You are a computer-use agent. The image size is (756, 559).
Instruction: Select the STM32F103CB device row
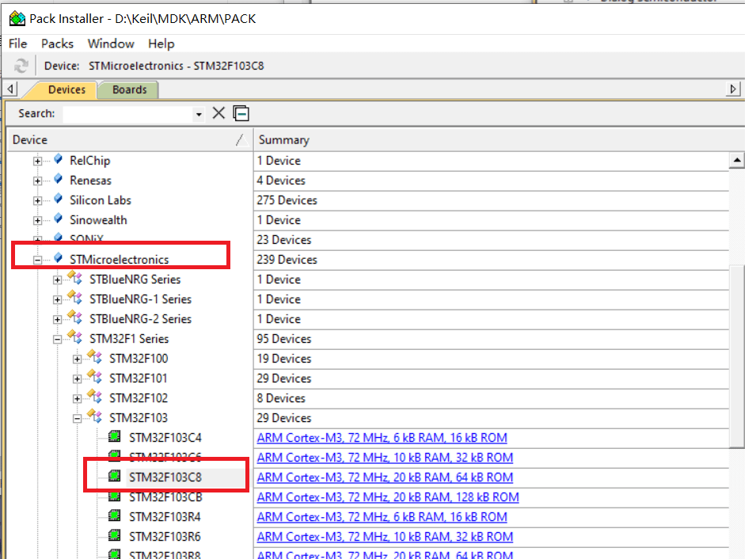click(x=165, y=496)
